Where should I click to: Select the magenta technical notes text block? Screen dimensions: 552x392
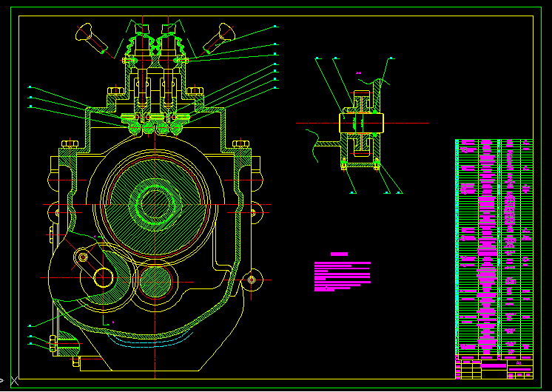click(342, 275)
